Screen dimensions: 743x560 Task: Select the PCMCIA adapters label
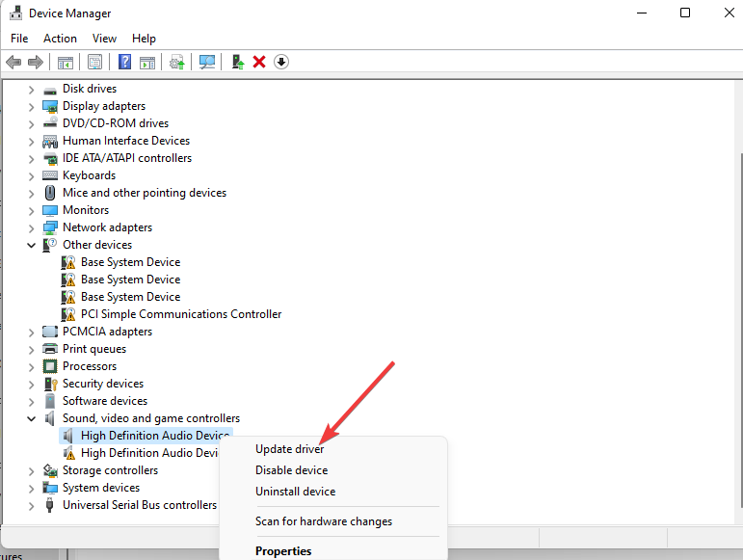tap(108, 332)
